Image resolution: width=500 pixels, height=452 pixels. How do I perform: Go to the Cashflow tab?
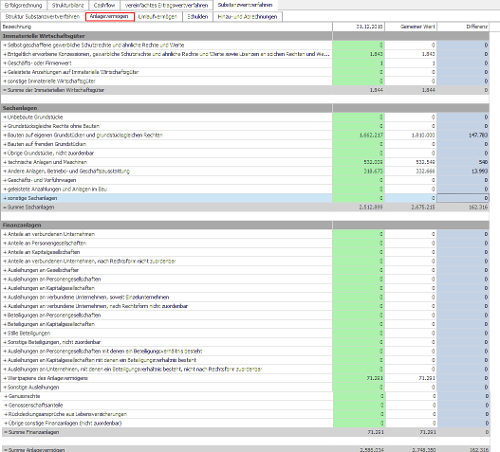(x=104, y=5)
